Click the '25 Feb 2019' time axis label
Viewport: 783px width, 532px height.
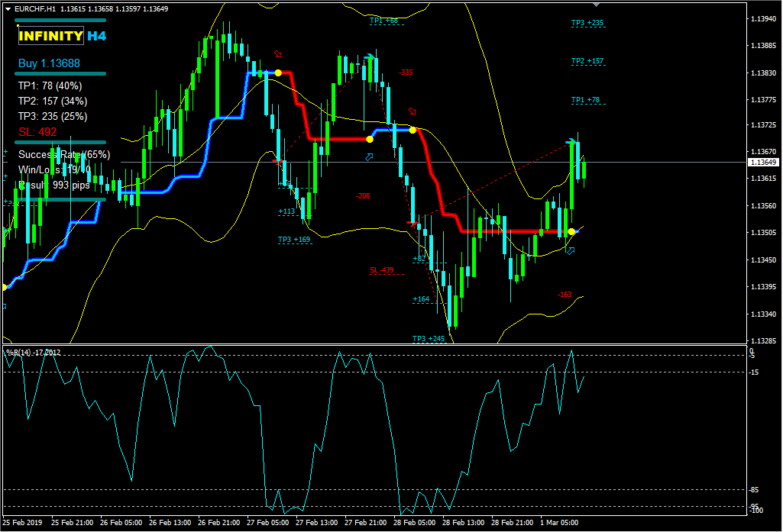pyautogui.click(x=22, y=523)
